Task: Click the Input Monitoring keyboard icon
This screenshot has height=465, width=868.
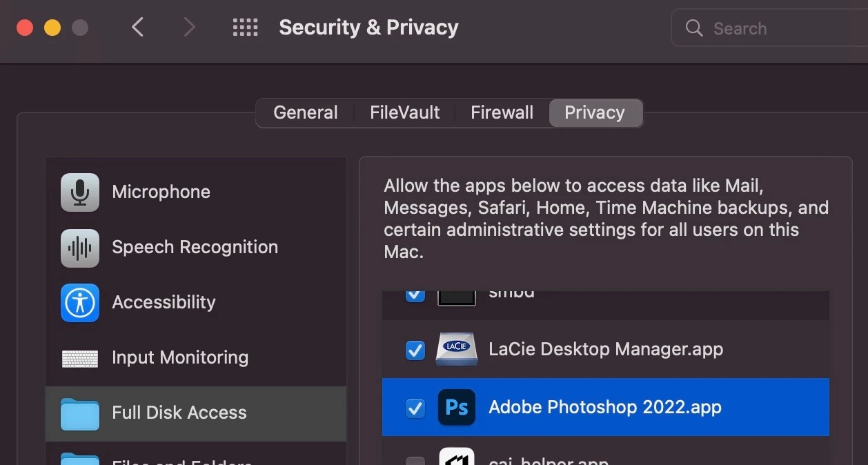Action: click(x=80, y=358)
